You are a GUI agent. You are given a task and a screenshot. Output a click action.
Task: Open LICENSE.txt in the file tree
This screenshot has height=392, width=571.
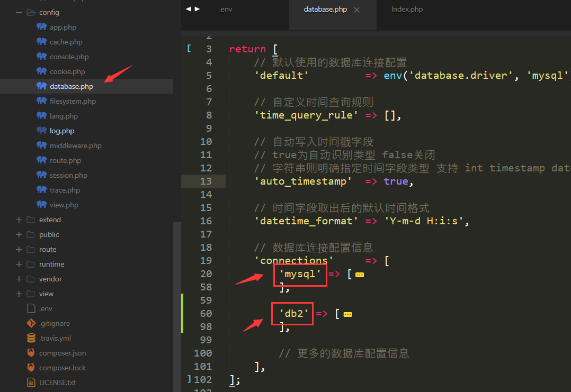tap(57, 382)
